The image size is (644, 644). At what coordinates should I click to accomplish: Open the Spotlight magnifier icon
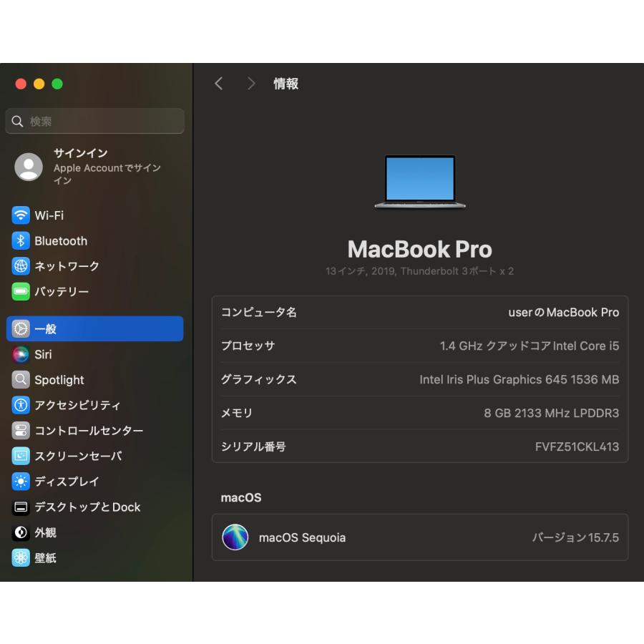21,380
